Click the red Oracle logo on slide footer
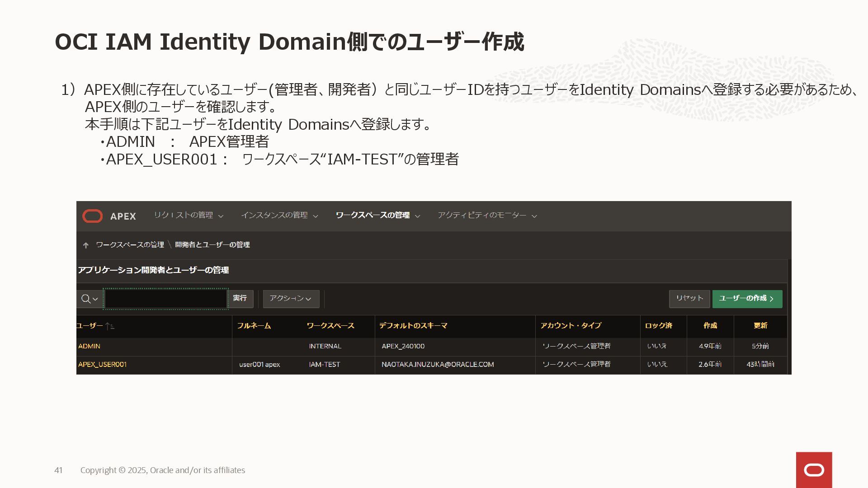Viewport: 868px width, 488px height. [x=814, y=470]
